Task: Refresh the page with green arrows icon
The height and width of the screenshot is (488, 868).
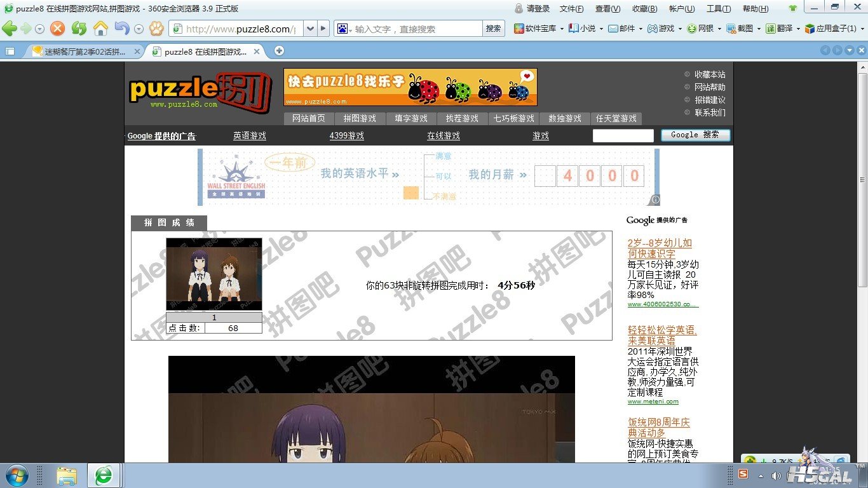Action: pyautogui.click(x=79, y=29)
